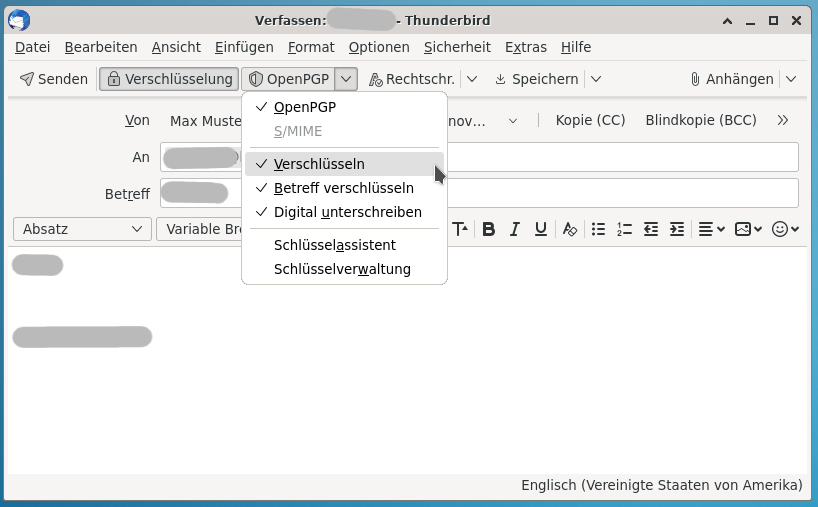Open the insert image dropdown
This screenshot has width=818, height=507.
coord(748,229)
